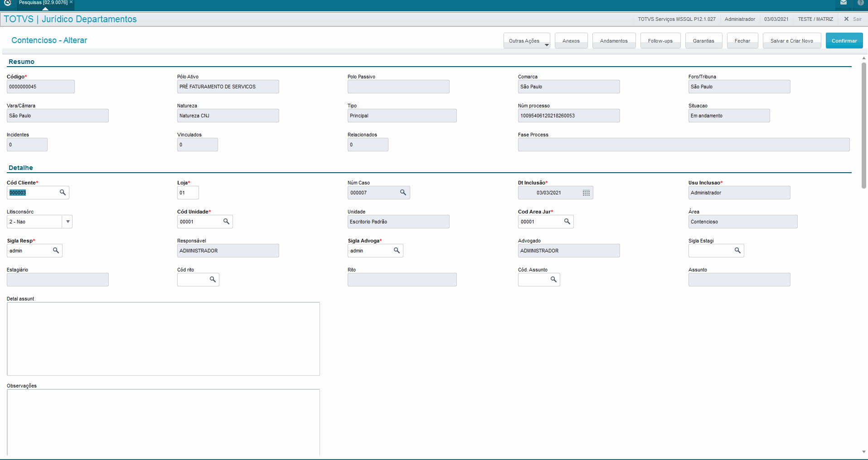Screen dimensions: 868x460
Task: Click search icon for Cód Unidade
Action: [x=227, y=222]
